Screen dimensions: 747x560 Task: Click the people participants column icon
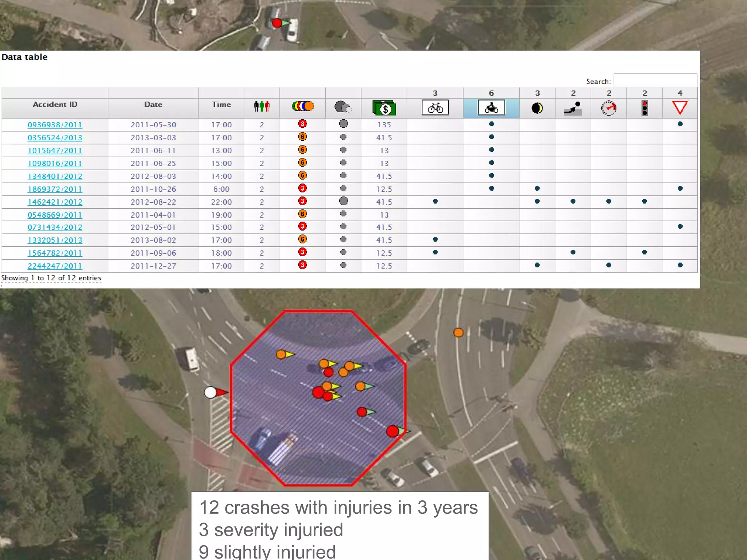(262, 106)
